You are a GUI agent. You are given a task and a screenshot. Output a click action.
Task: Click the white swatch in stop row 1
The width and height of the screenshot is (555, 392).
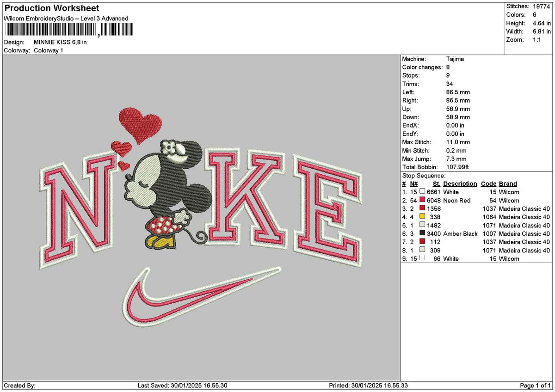[422, 192]
